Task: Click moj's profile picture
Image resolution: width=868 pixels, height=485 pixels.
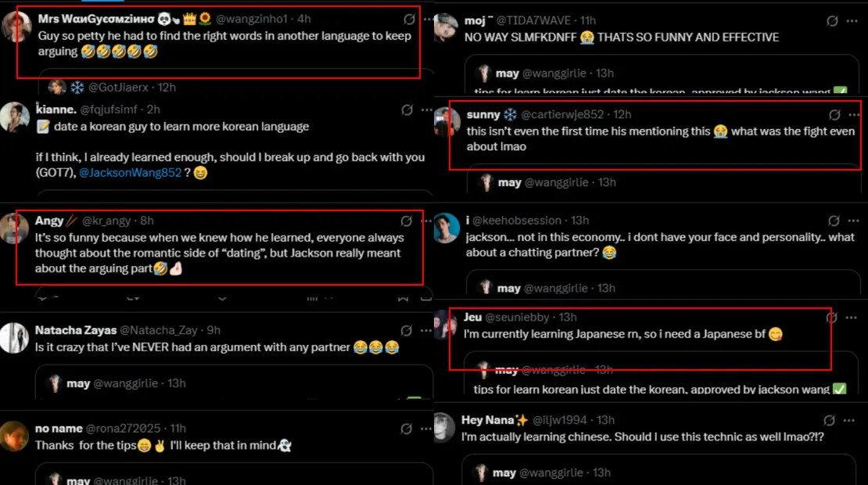Action: pos(447,27)
